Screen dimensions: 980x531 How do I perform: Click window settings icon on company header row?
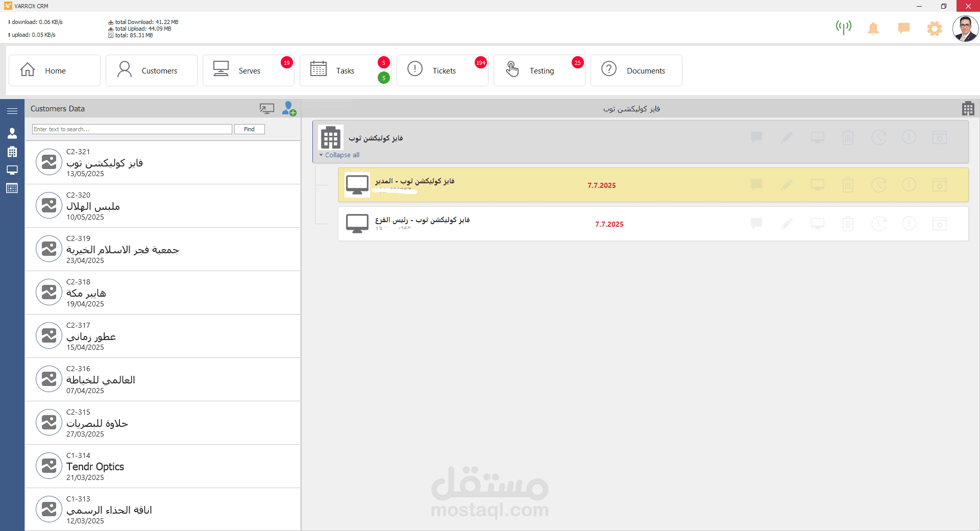point(940,137)
